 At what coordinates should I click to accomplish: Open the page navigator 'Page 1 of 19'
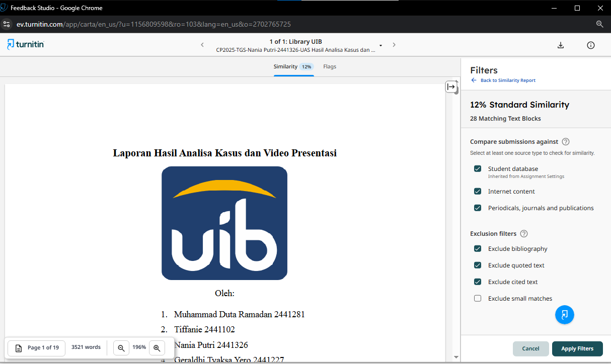coord(37,347)
